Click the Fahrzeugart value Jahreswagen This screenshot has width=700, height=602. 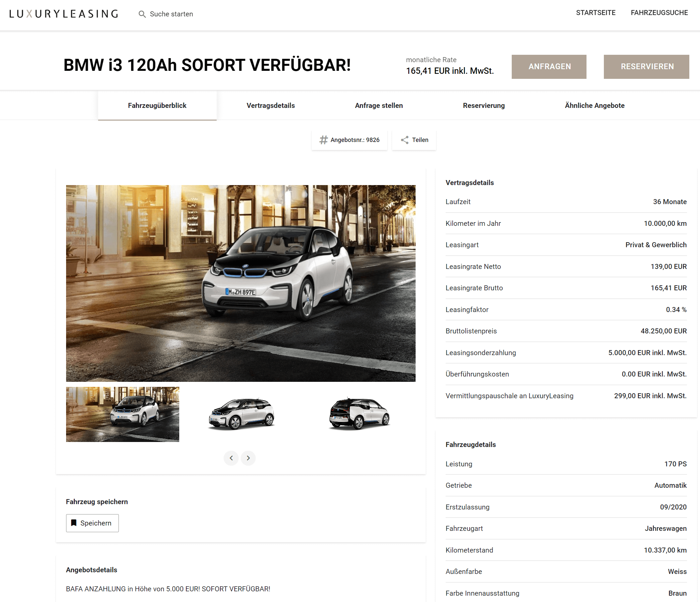(666, 528)
